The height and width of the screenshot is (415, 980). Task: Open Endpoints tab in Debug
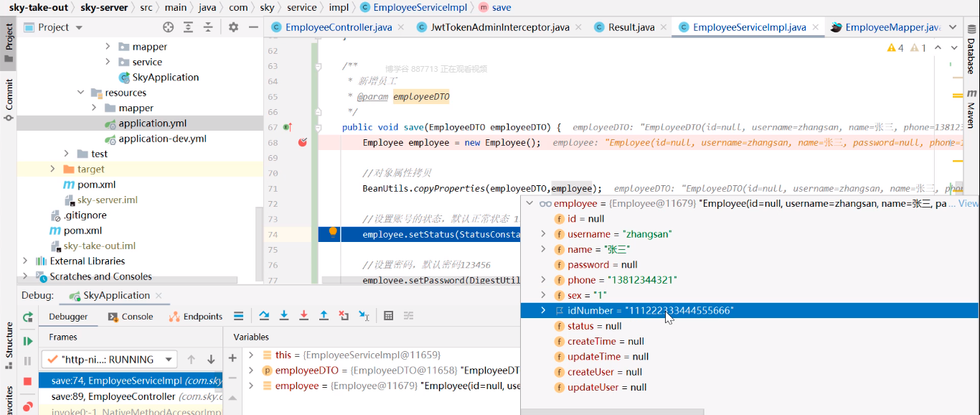click(x=196, y=317)
